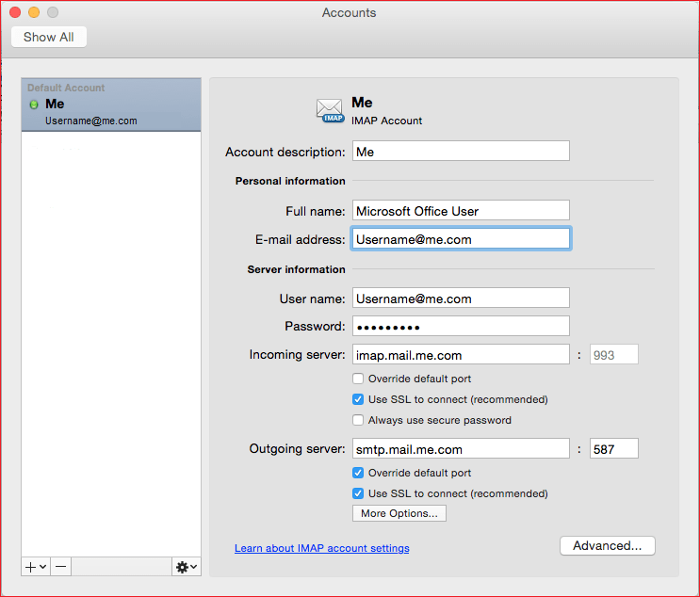Click the Incoming server address field
Screen dimensions: 700x597
coord(461,354)
